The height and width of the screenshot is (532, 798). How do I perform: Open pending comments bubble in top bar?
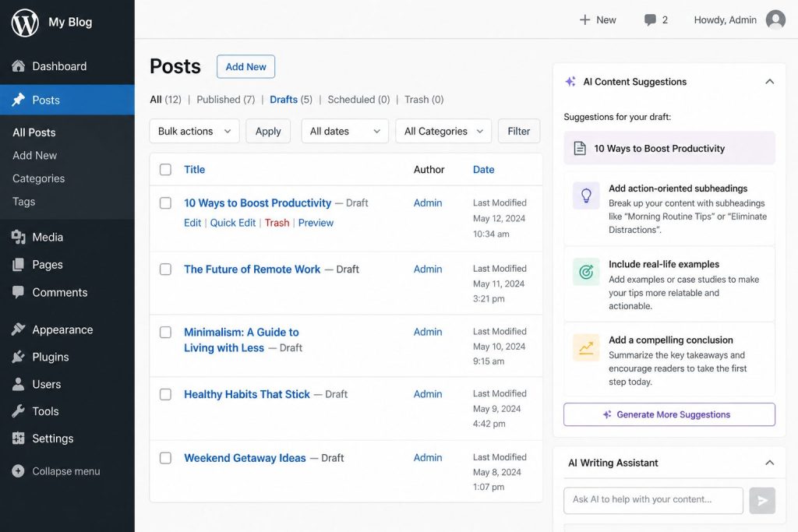tap(650, 19)
